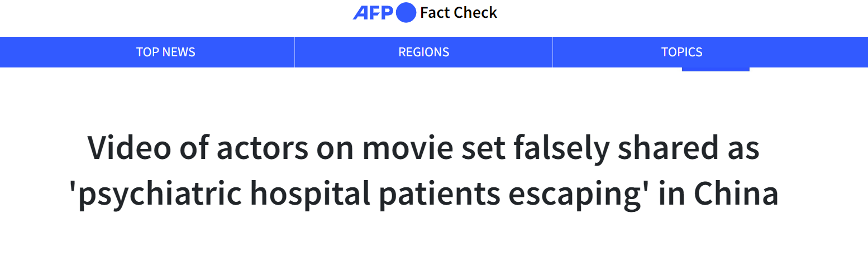Open the Fact Check home link
Viewport: 868px width, 276px height.
point(458,13)
